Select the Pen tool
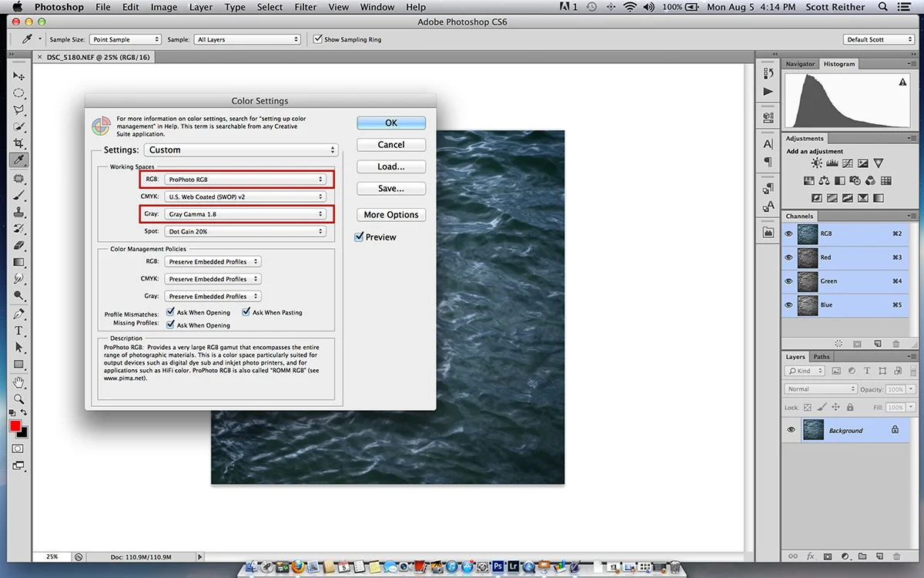 pyautogui.click(x=19, y=314)
